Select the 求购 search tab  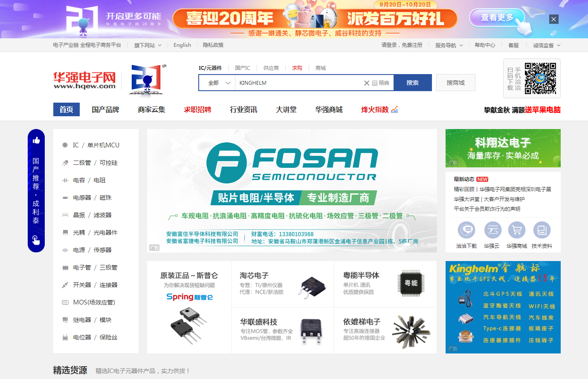coord(297,68)
